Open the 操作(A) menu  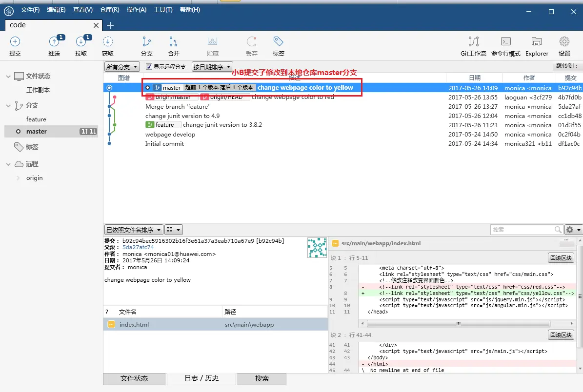(x=137, y=10)
